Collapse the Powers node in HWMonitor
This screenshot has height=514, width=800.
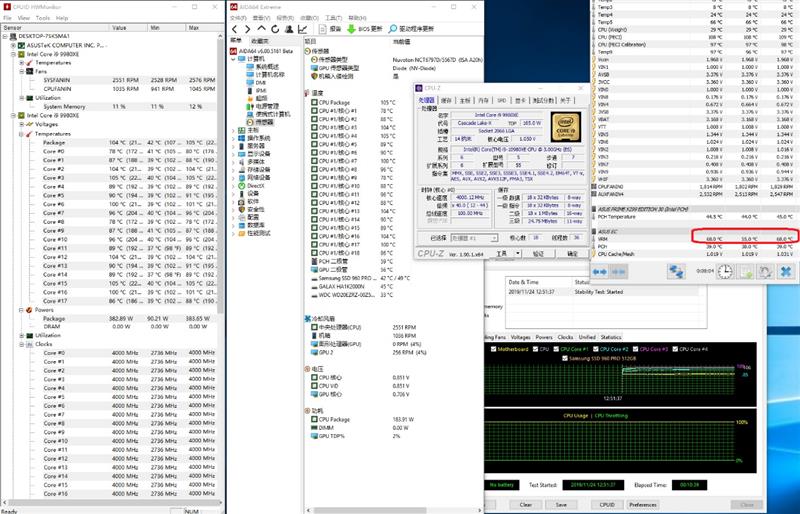pyautogui.click(x=21, y=310)
